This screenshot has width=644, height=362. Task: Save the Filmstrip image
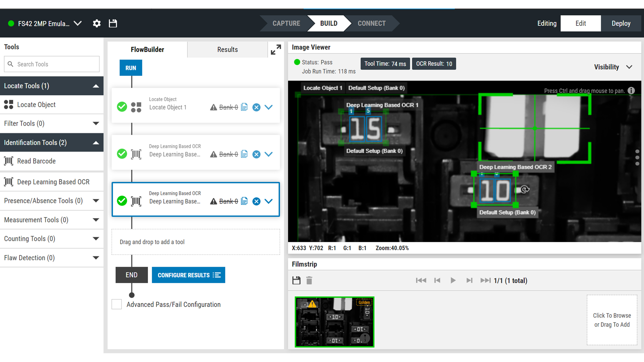pyautogui.click(x=296, y=280)
